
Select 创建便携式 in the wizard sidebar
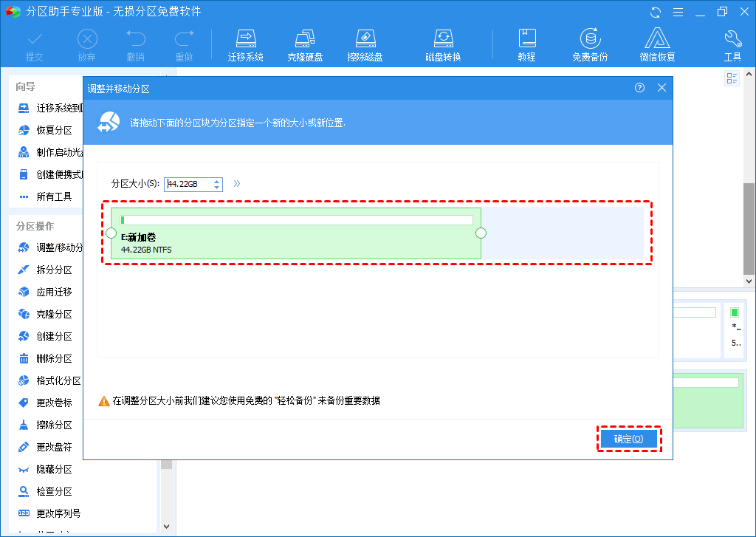tap(51, 174)
